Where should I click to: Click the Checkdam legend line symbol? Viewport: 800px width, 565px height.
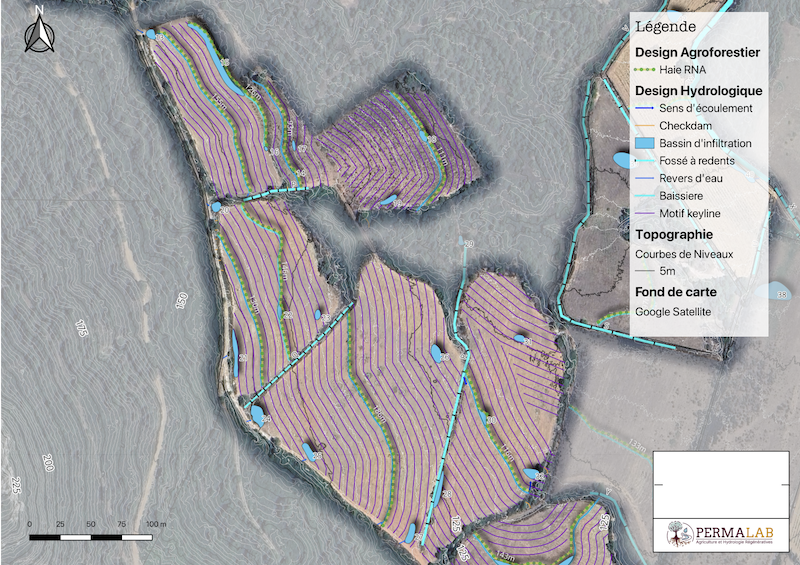pos(645,126)
